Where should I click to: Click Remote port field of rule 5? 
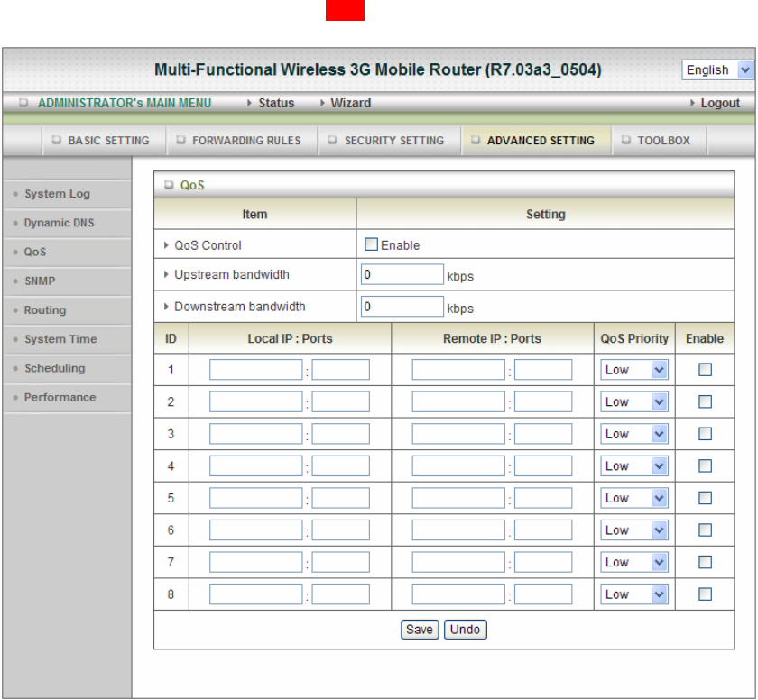[x=543, y=498]
